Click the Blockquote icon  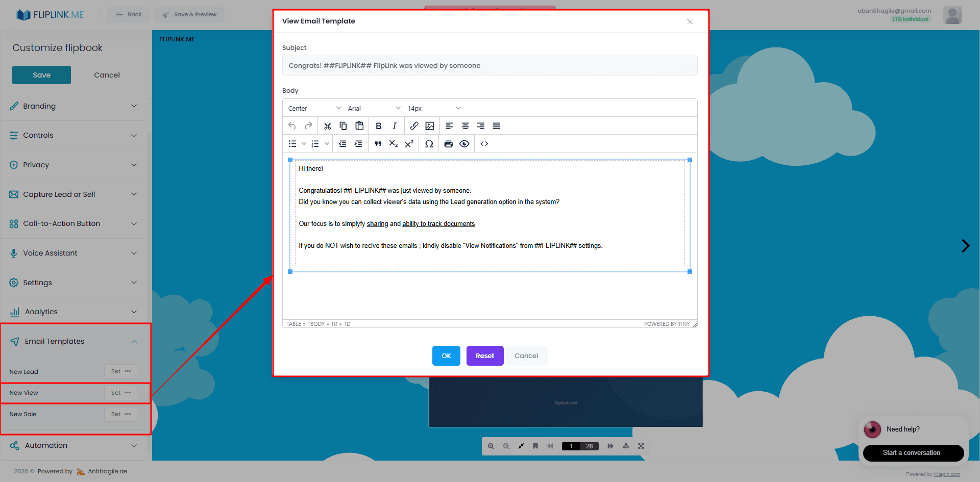[378, 143]
